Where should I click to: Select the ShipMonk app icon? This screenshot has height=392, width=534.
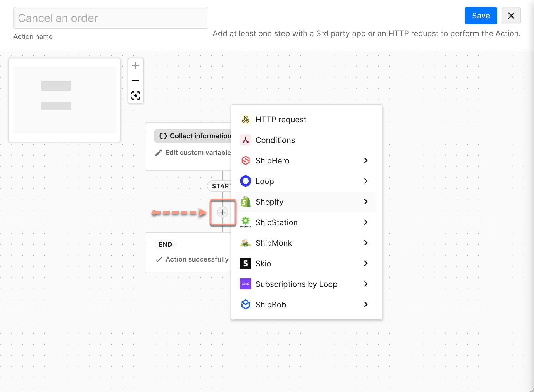(246, 243)
